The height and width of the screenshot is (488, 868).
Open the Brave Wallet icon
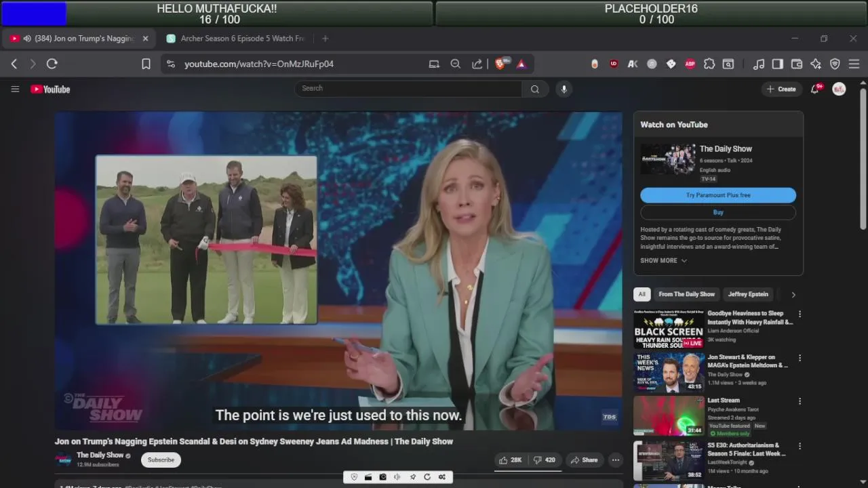[x=797, y=64]
